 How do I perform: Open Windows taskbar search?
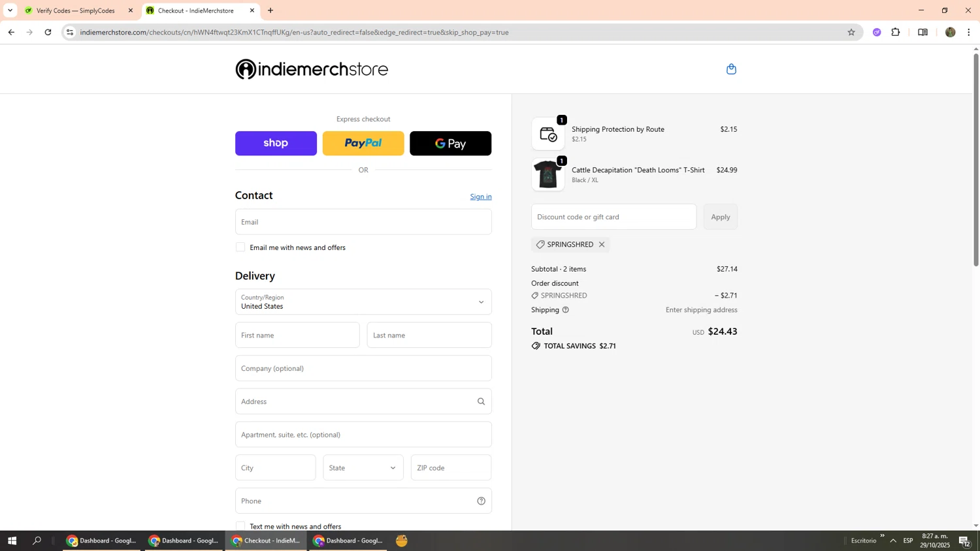pos(37,541)
